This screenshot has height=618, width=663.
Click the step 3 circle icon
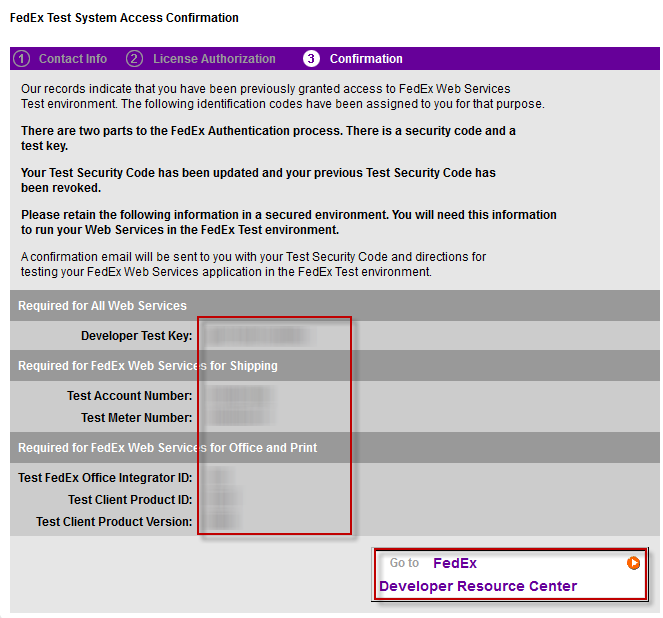tap(311, 59)
